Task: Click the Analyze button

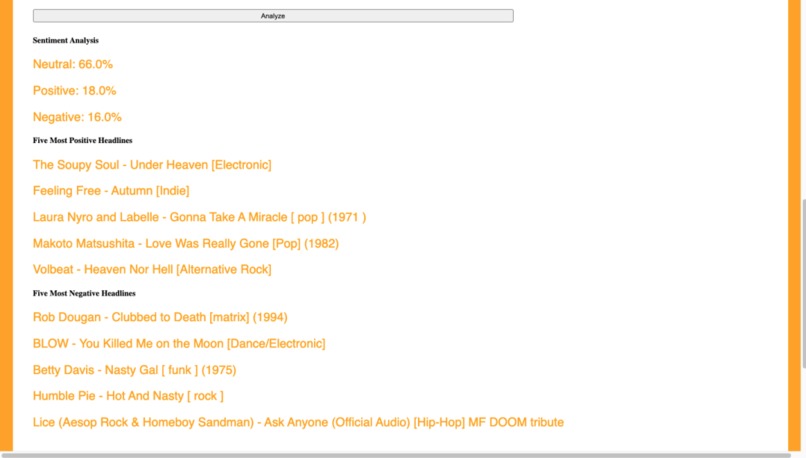Action: coord(273,16)
